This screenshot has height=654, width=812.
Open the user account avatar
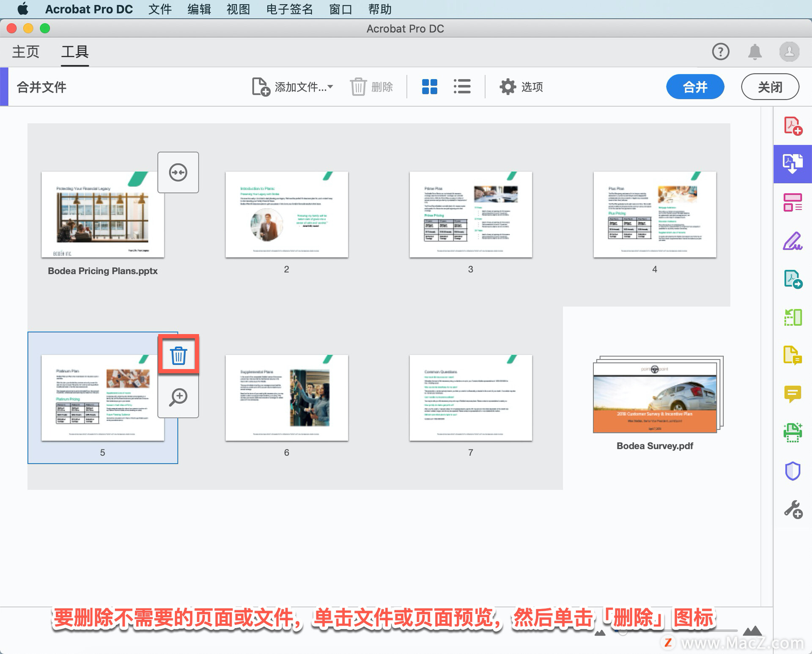[790, 52]
